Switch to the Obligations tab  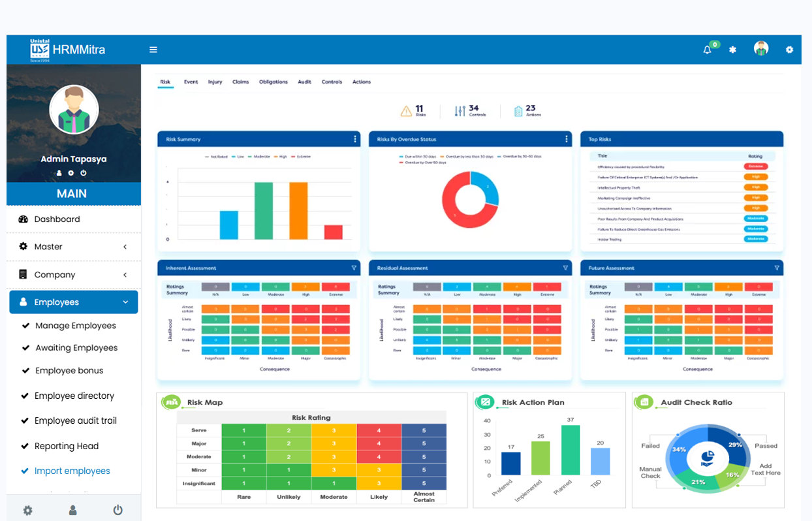click(x=273, y=82)
